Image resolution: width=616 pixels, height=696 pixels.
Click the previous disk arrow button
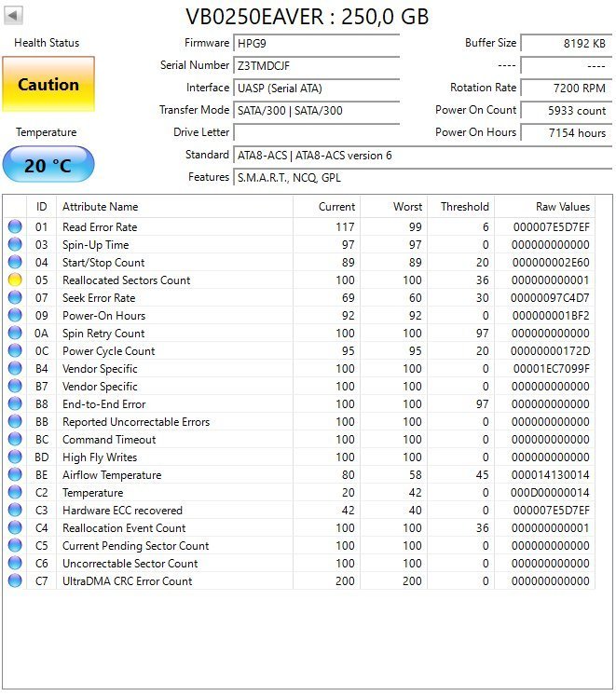pyautogui.click(x=14, y=16)
